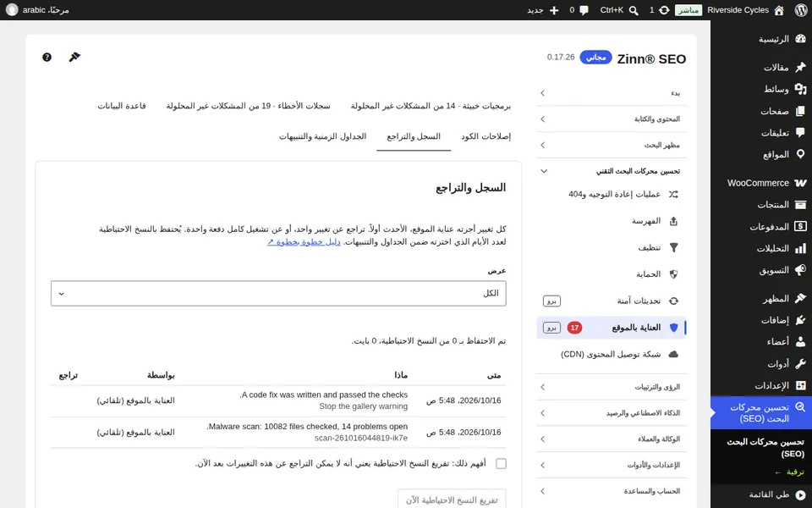Click the Riverside Cycles site name
This screenshot has height=508, width=812.
(x=738, y=10)
